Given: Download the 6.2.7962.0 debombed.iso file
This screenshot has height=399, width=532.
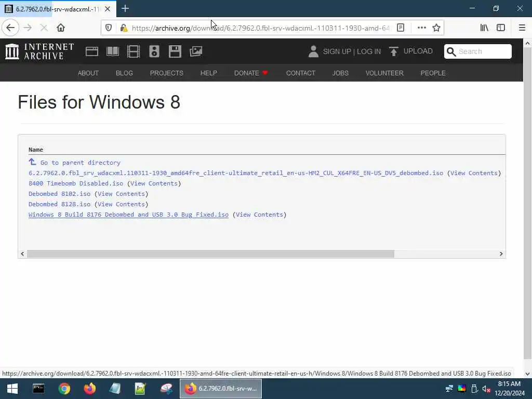Looking at the screenshot, I should [236, 173].
